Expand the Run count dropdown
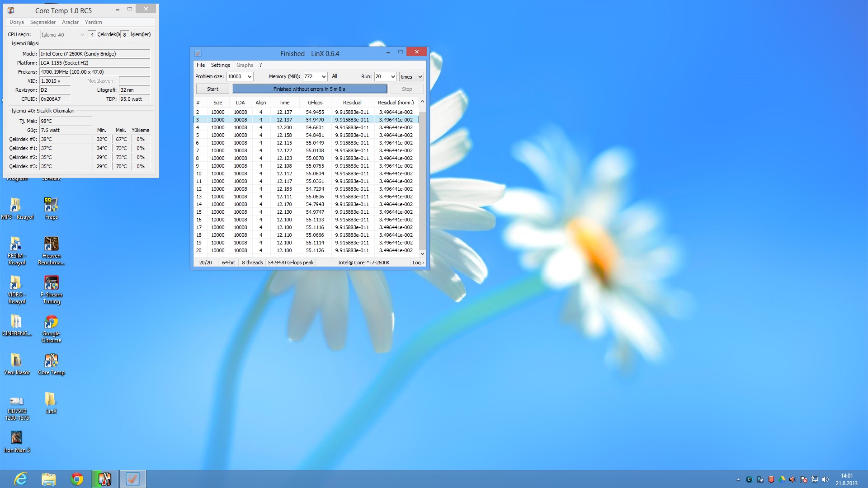This screenshot has width=868, height=488. (393, 77)
